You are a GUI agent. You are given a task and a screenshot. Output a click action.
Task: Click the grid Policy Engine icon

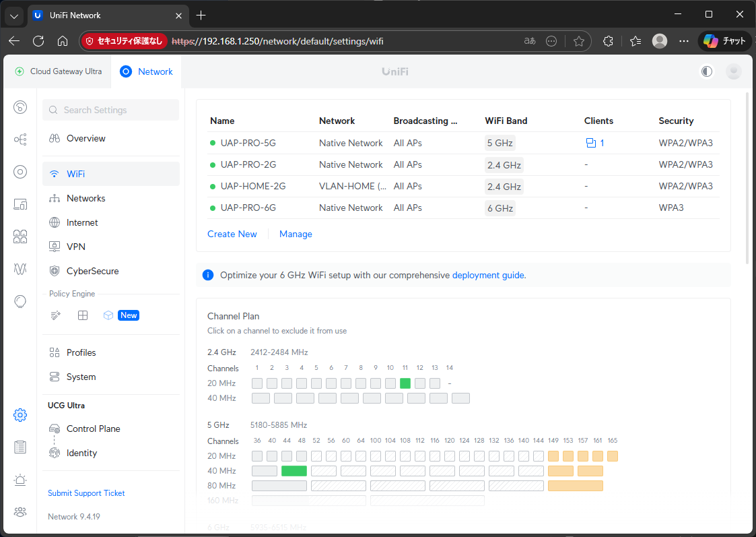tap(83, 315)
